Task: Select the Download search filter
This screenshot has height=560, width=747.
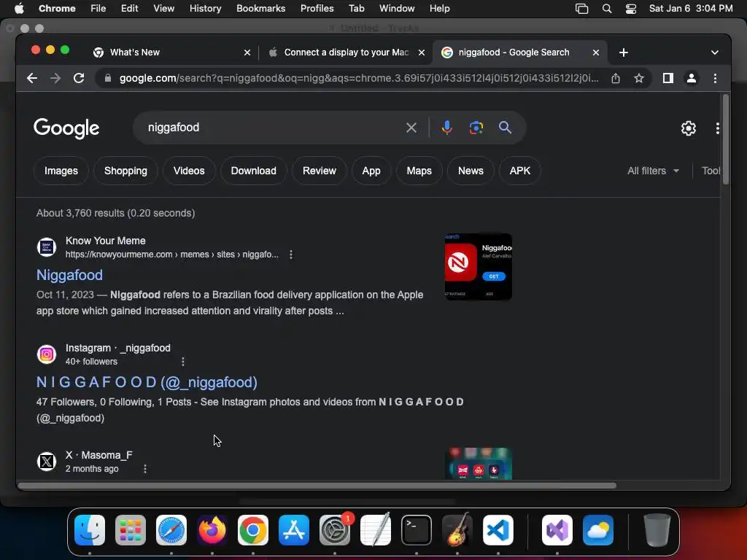Action: coord(253,171)
